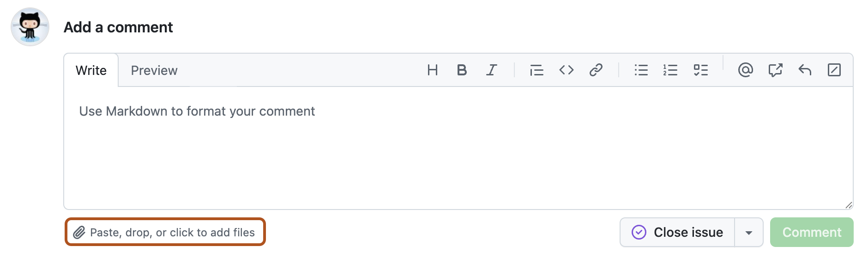
Task: Switch to the Write tab
Action: click(x=91, y=70)
